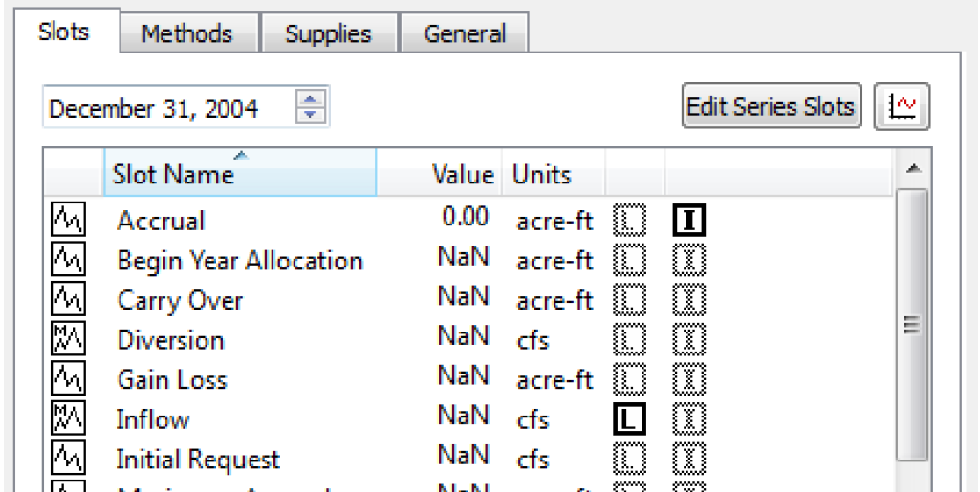Click the plot icon beside Edit Series Slots
The image size is (980, 492).
[x=902, y=107]
